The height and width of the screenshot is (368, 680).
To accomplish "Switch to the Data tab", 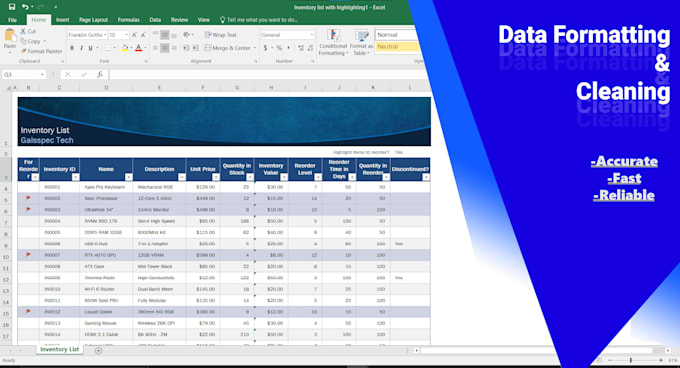I will [155, 20].
